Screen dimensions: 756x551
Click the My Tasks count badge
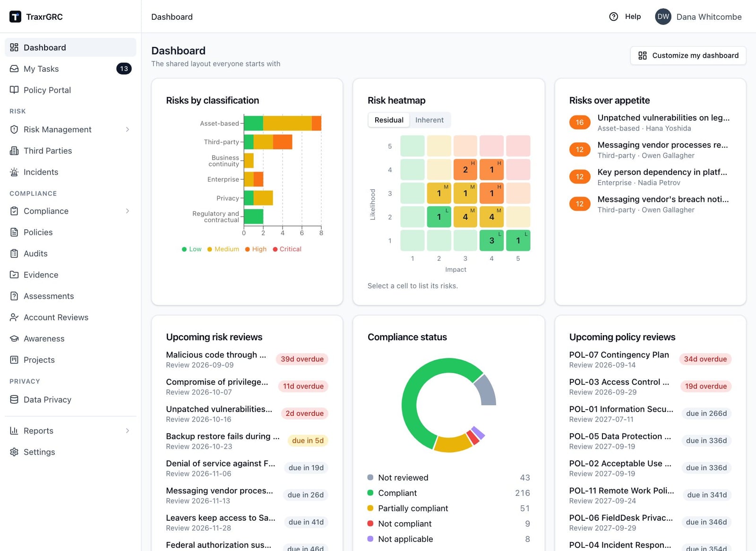[x=124, y=69]
